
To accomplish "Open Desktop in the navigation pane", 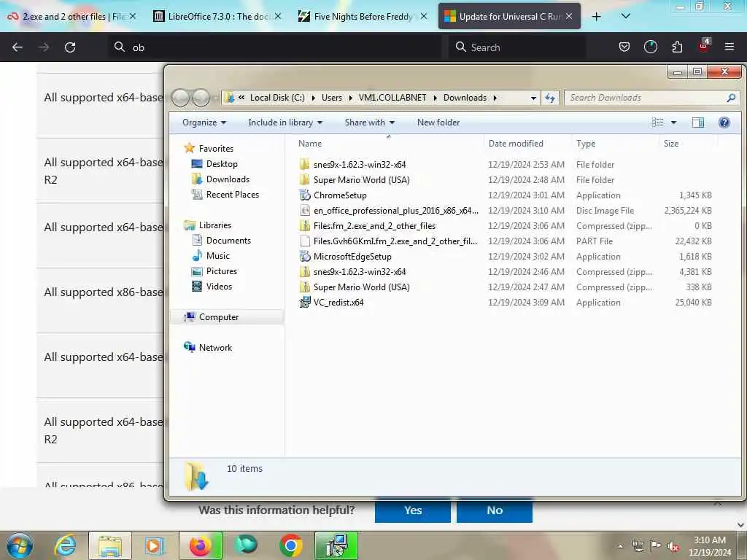I will (x=222, y=164).
